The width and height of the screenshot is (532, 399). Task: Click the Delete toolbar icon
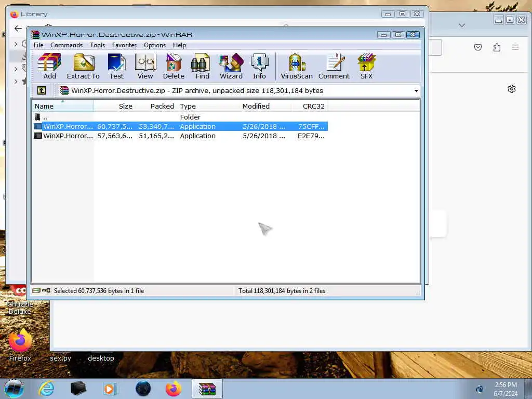(174, 66)
